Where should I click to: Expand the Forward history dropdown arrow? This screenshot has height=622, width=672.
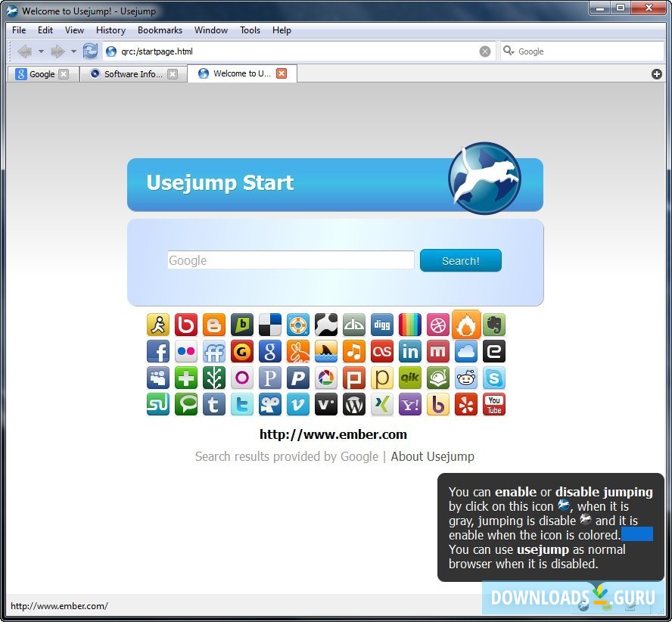(73, 51)
